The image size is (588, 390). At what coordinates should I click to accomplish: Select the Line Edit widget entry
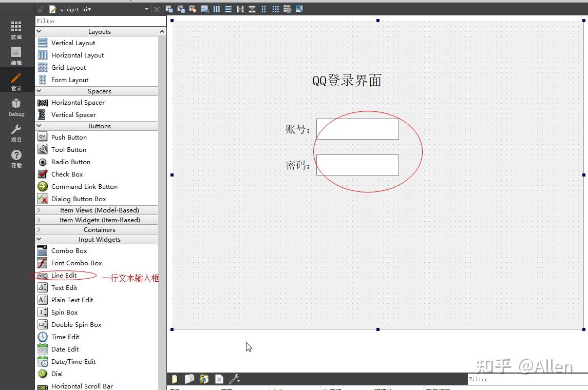(64, 275)
